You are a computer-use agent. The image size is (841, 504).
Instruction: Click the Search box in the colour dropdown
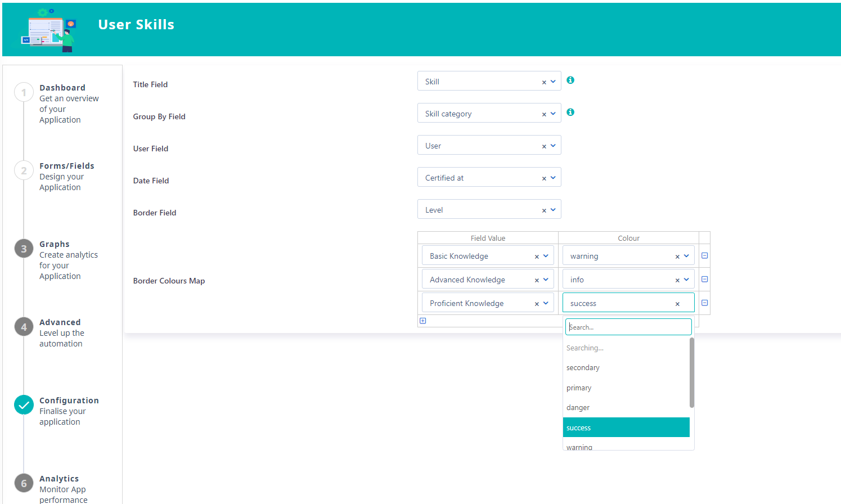(628, 326)
